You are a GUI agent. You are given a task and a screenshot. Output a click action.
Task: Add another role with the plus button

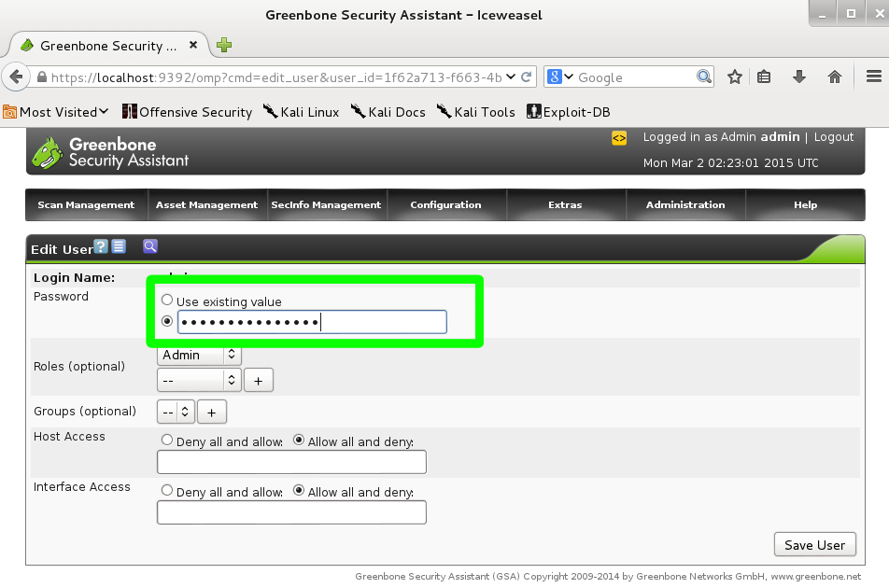pos(259,380)
